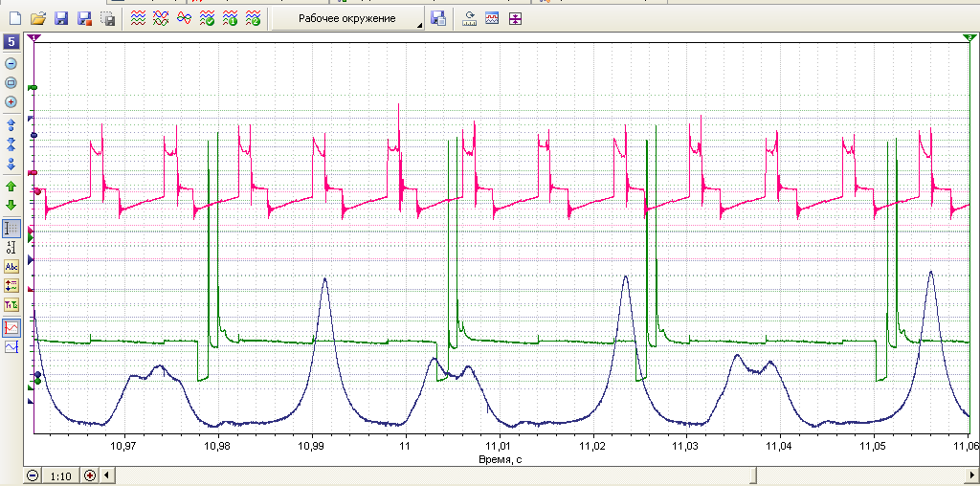Image resolution: width=980 pixels, height=486 pixels.
Task: Click the blue converging arrows icon
Action: [x=11, y=144]
